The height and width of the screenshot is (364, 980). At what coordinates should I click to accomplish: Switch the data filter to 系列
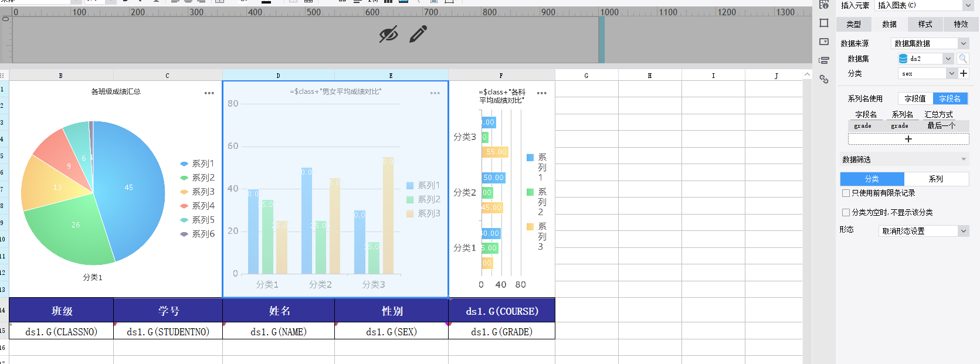coord(936,179)
